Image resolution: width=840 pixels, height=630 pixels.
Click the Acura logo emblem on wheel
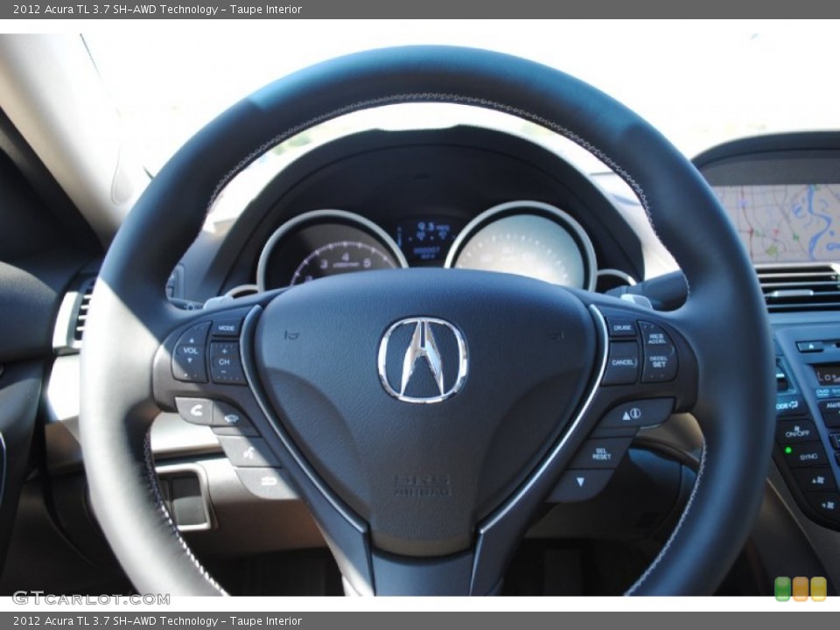(x=423, y=360)
